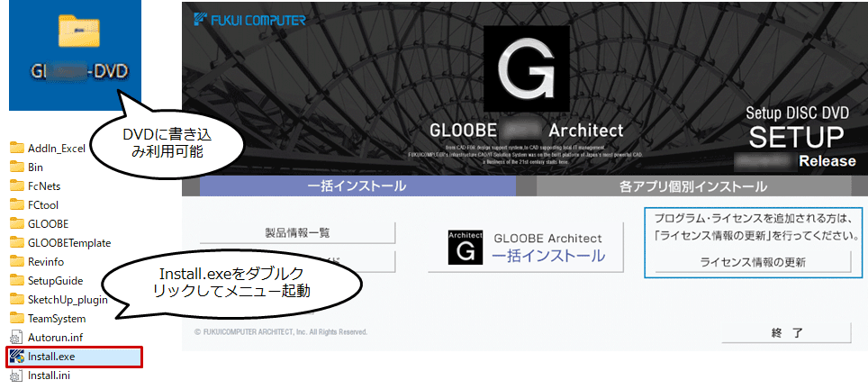Open the 製品情報一覧 button
The image size is (868, 389).
[298, 233]
